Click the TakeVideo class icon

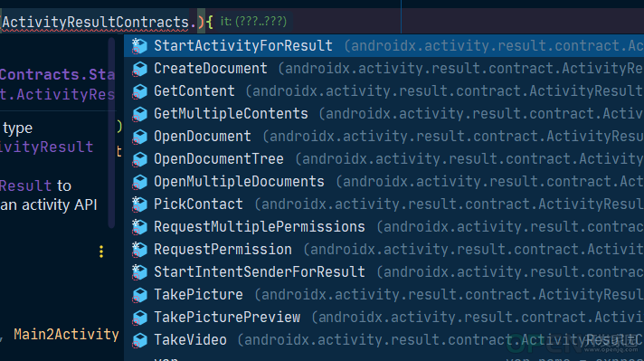click(x=139, y=339)
